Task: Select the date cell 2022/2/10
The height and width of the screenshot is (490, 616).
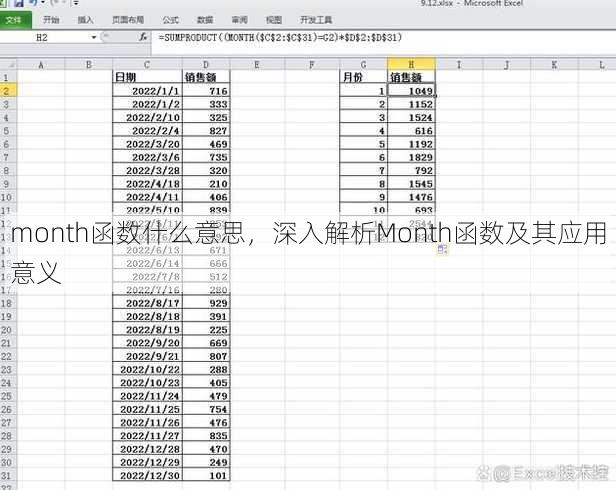Action: tap(147, 117)
